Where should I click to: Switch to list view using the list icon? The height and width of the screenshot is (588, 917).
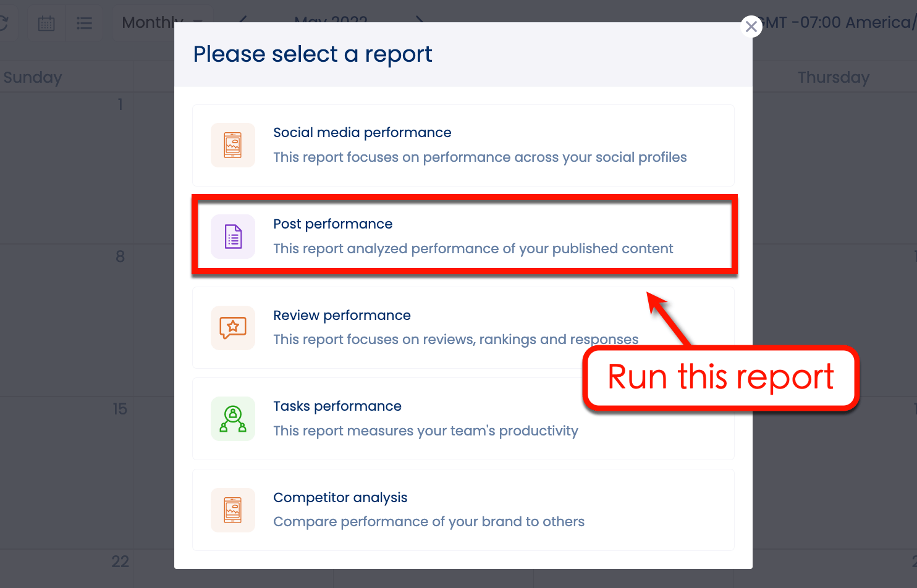point(85,22)
